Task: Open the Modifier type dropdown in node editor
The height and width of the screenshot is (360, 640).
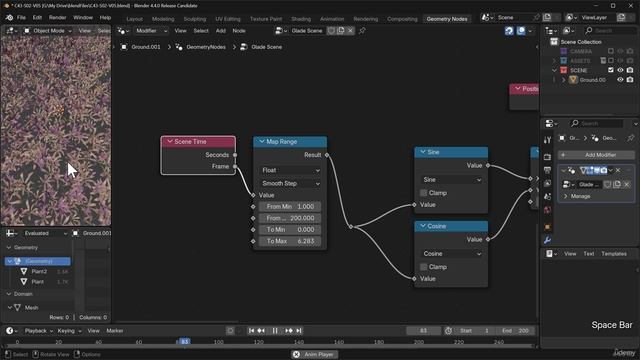Action: (x=151, y=31)
